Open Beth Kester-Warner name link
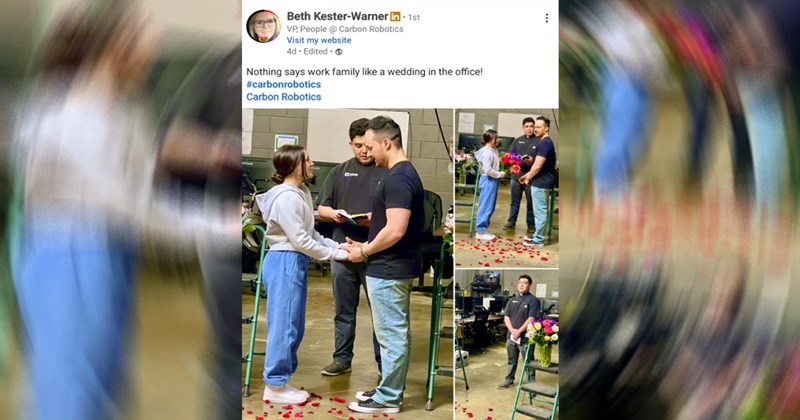The width and height of the screenshot is (800, 420). coord(337,16)
